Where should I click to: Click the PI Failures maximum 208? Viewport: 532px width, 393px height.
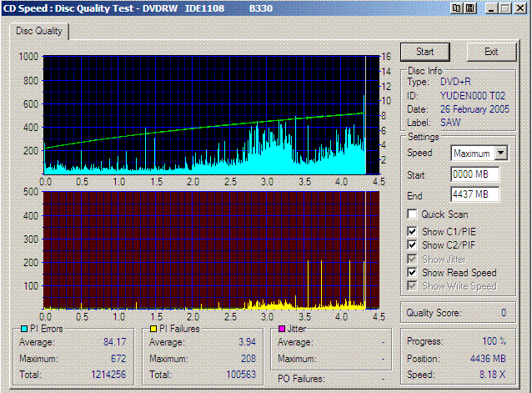(x=248, y=359)
